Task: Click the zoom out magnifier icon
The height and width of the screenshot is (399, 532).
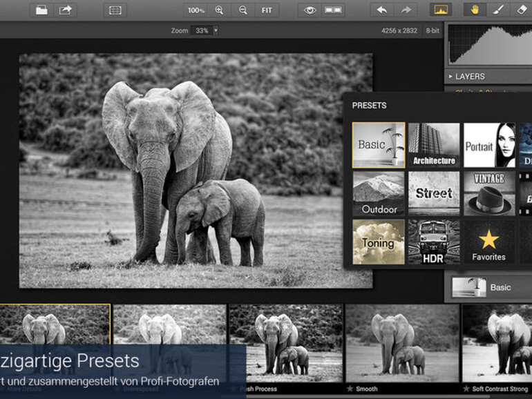Action: coord(243,10)
